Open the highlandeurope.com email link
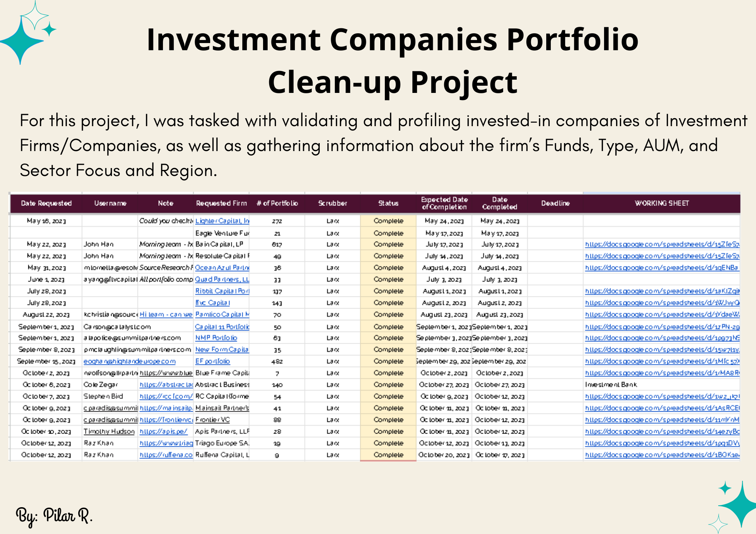756x534 pixels. coord(129,361)
